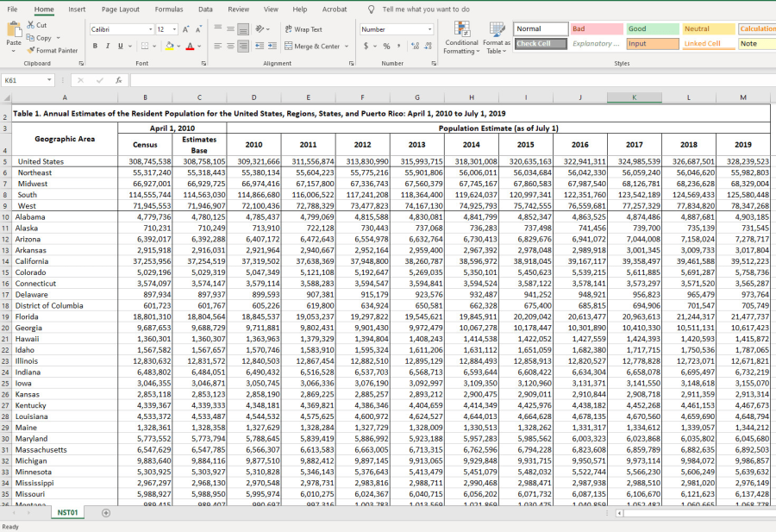Increase indent in the cell

[272, 46]
